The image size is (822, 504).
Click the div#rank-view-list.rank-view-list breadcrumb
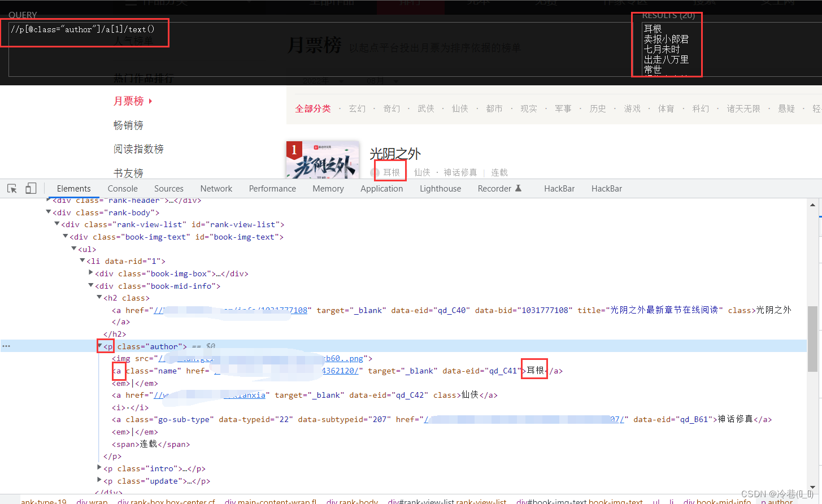pos(447,501)
